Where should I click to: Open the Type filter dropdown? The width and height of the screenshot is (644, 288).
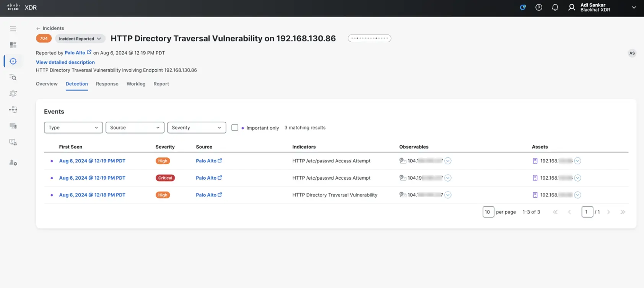point(73,128)
